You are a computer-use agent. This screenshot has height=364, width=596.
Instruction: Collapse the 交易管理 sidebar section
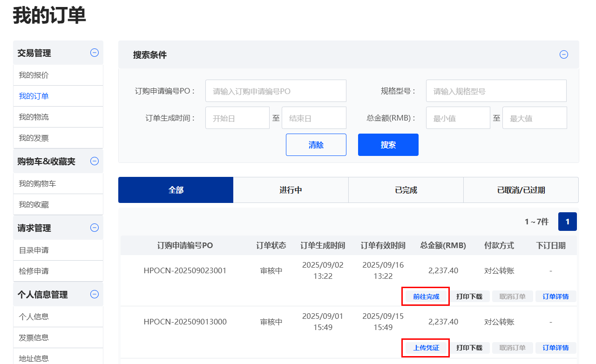pyautogui.click(x=95, y=53)
